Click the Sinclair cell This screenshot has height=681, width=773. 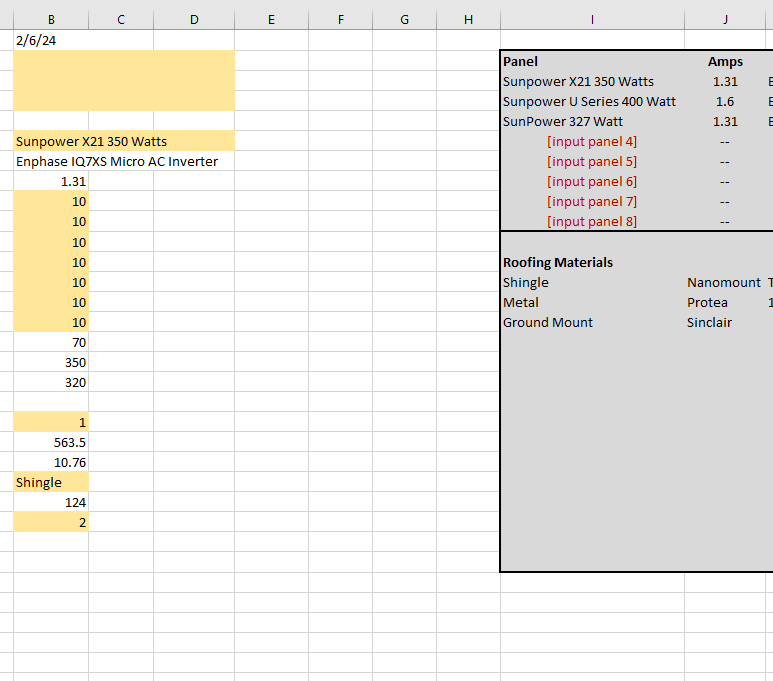coord(725,323)
